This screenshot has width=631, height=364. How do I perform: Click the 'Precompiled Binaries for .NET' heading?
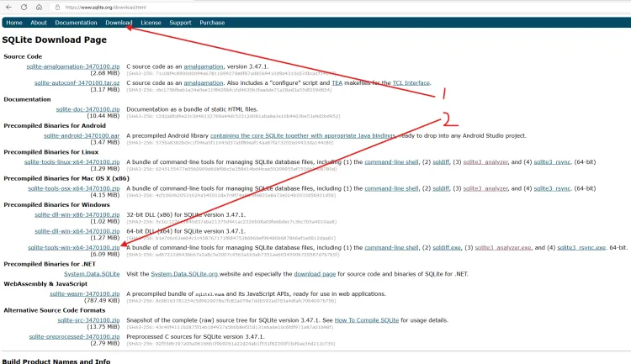pyautogui.click(x=50, y=264)
